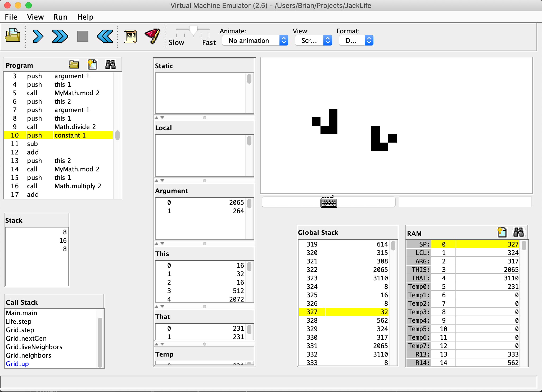Open the File menu
This screenshot has width=542, height=392.
coord(11,17)
